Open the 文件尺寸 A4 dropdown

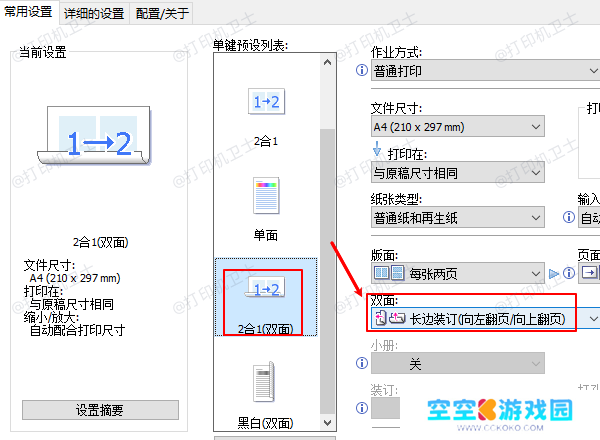coord(458,127)
